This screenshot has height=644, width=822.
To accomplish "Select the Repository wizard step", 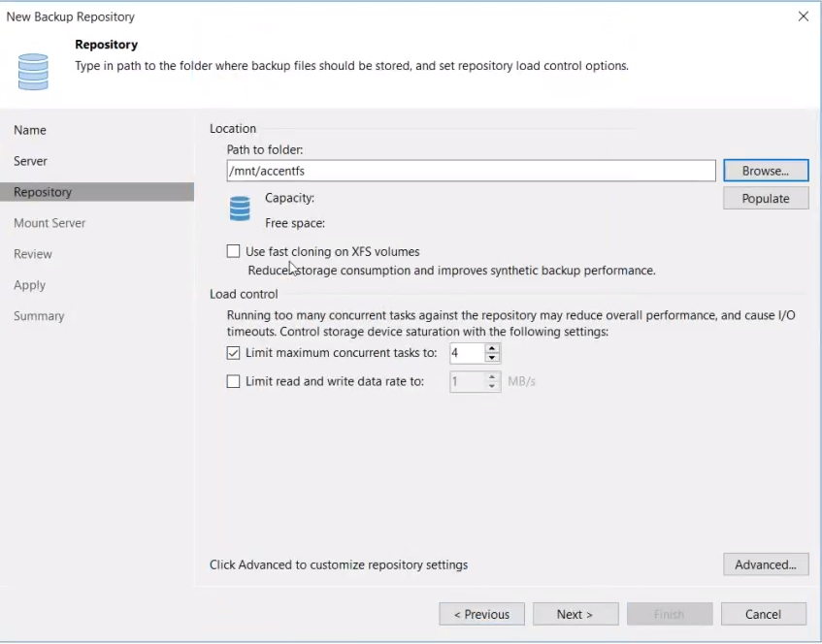I will click(43, 192).
